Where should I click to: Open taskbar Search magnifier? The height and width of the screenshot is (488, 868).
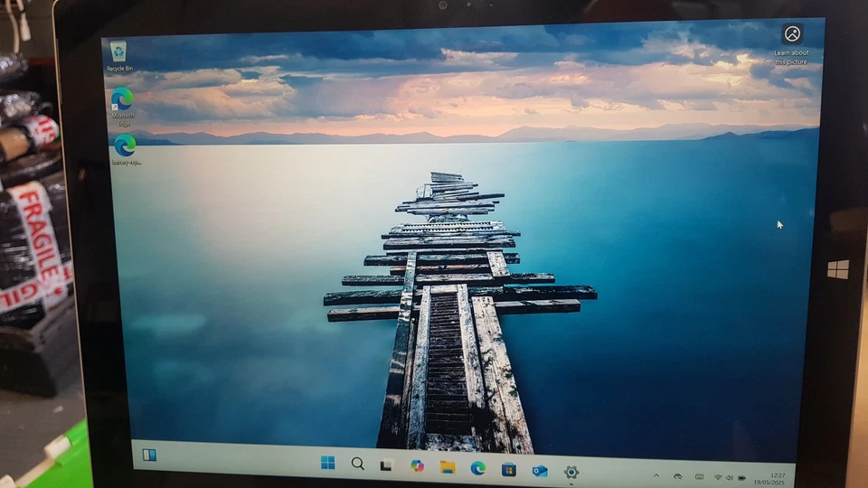[358, 464]
